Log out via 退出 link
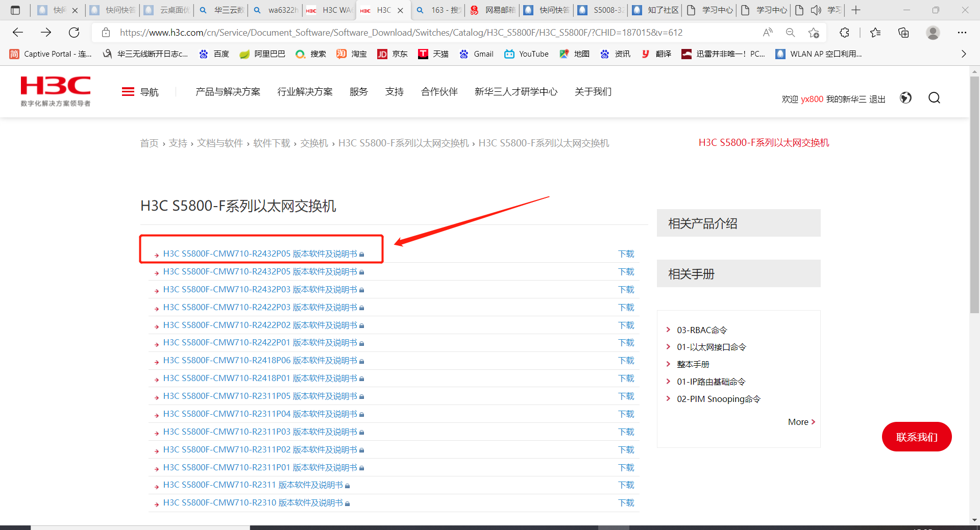The image size is (980, 530). click(x=877, y=99)
